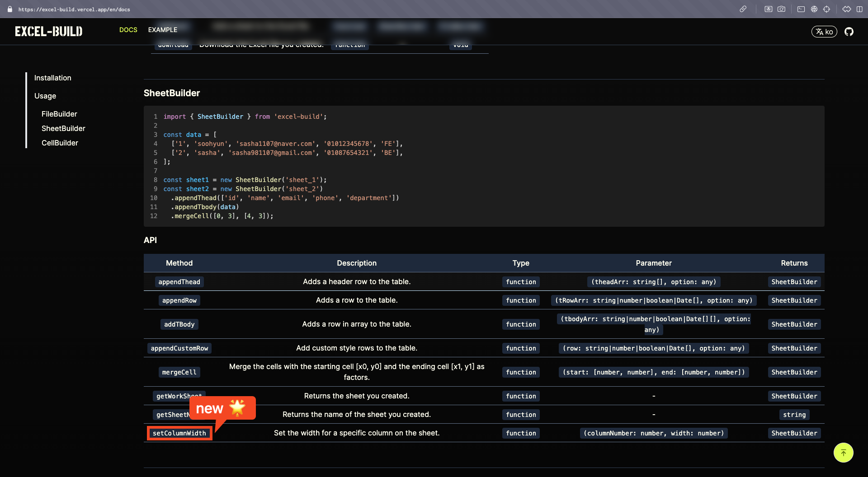868x477 pixels.
Task: Select the appendRow method cell
Action: tap(179, 300)
